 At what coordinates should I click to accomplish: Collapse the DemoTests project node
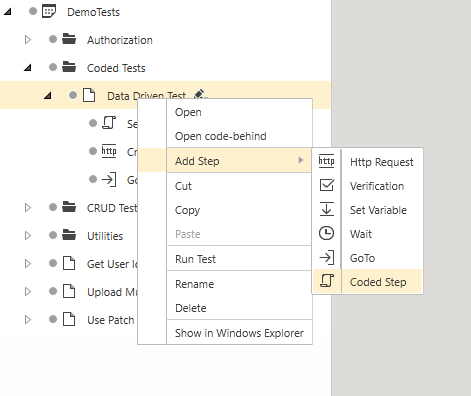pyautogui.click(x=8, y=12)
